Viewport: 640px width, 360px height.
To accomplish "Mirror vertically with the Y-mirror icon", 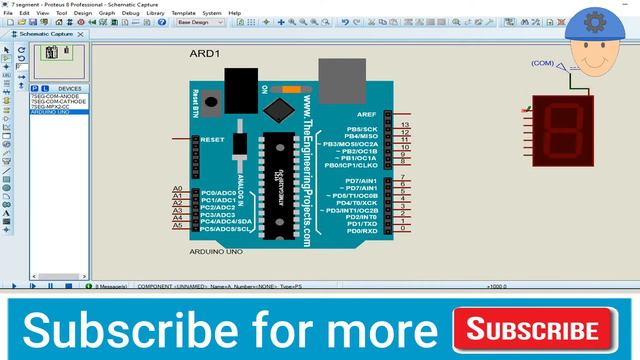I will click(x=22, y=85).
